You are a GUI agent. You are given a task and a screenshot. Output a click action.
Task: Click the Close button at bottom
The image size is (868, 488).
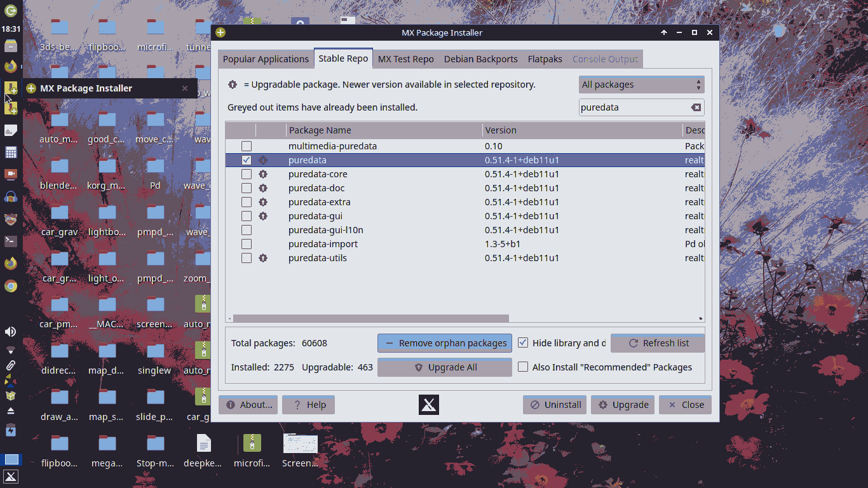point(685,405)
